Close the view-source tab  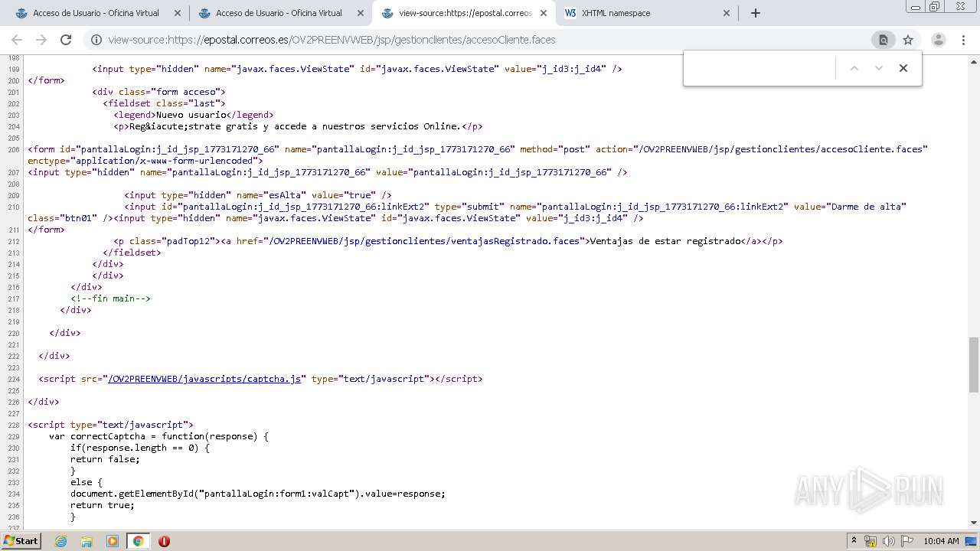(x=544, y=13)
